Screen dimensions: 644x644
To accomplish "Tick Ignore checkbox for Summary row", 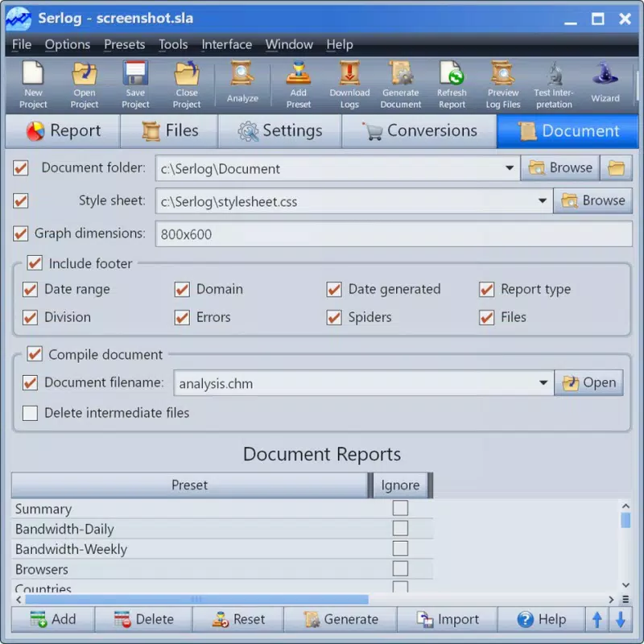I will pyautogui.click(x=400, y=508).
